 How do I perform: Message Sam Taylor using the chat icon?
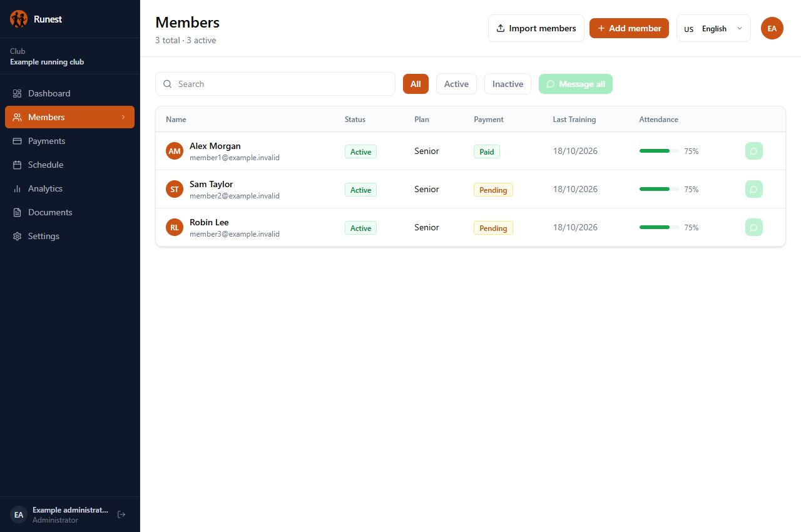click(754, 189)
